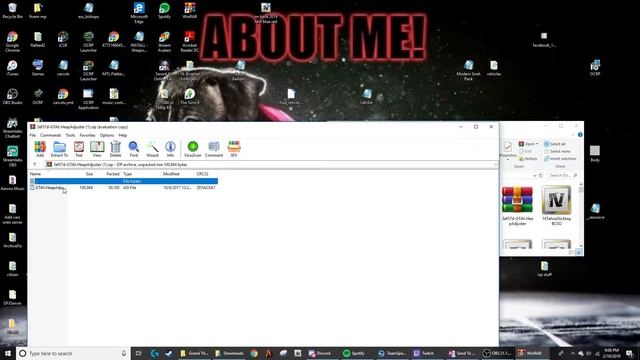Refresh the Explorer folder view
Screen dimensions: 640x360
pos(541,176)
